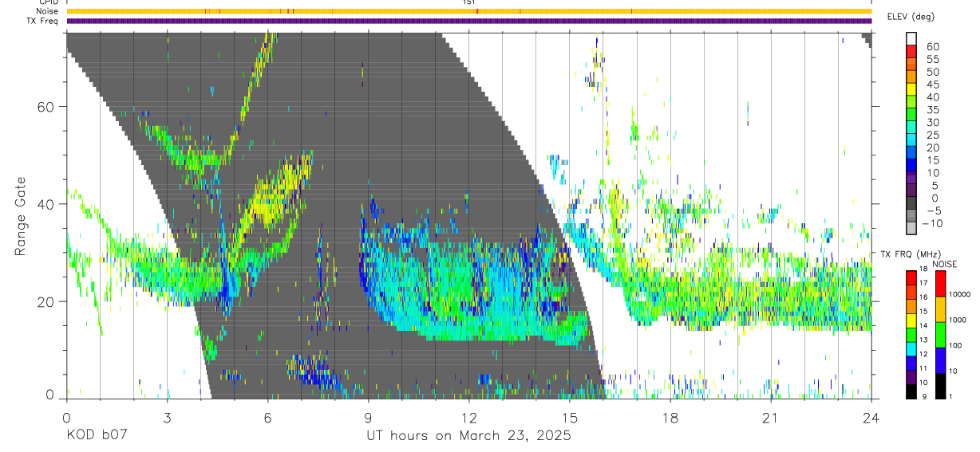The height and width of the screenshot is (452, 980).
Task: Click the '1000' label on NOISE colorbar
Action: [958, 320]
